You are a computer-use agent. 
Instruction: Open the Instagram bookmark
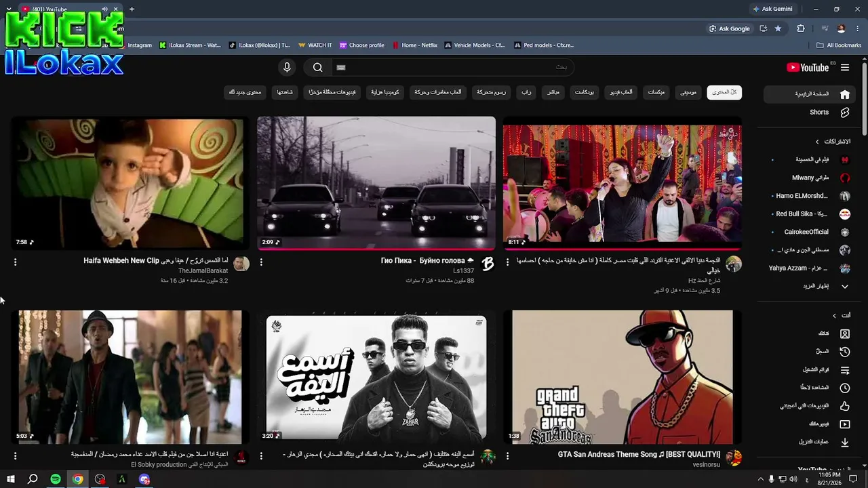139,45
